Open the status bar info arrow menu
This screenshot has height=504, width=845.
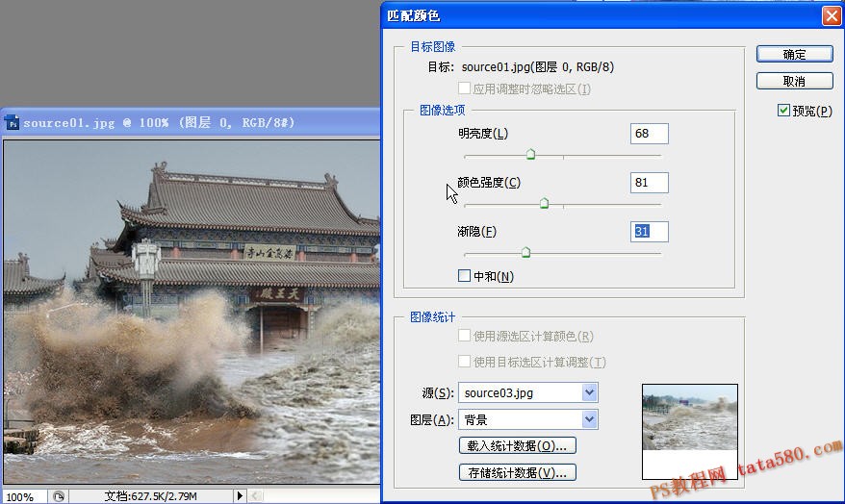click(240, 496)
